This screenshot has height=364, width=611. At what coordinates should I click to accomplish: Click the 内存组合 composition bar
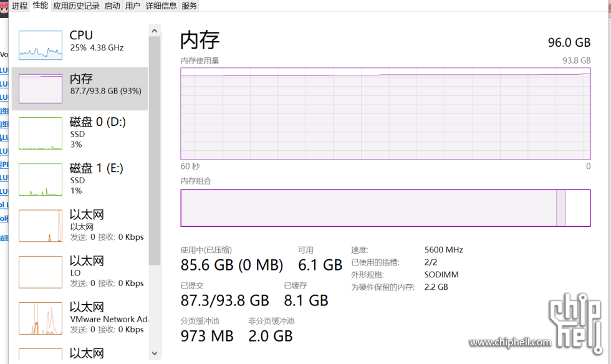pyautogui.click(x=385, y=208)
